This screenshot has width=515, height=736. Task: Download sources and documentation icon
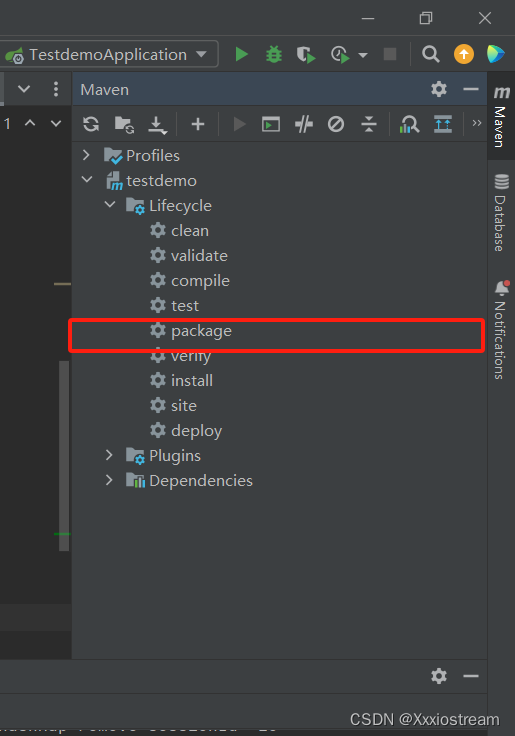[157, 125]
